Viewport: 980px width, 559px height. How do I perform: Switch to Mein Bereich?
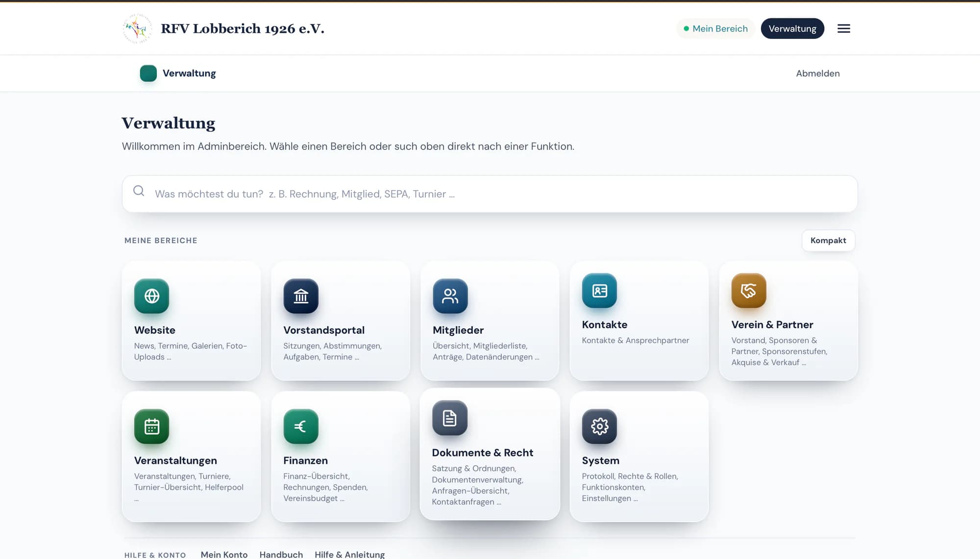(x=715, y=28)
